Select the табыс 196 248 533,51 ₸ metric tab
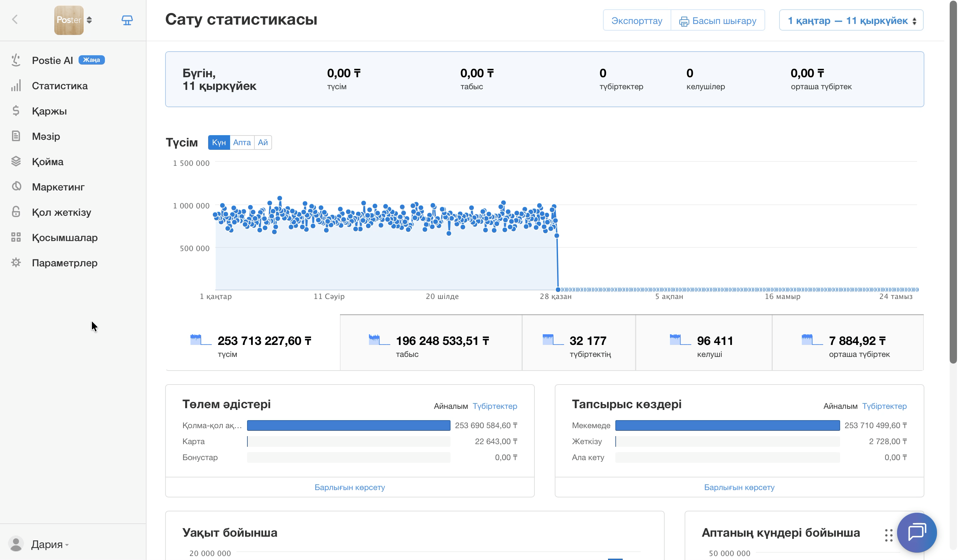This screenshot has height=560, width=959. click(431, 343)
